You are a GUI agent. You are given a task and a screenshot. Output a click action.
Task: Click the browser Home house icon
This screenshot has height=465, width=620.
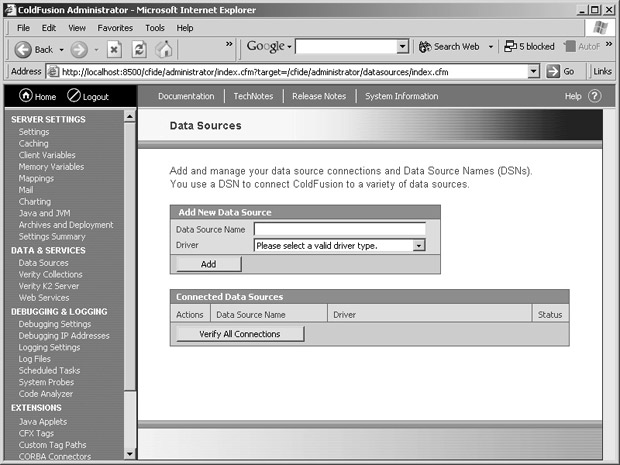pos(164,49)
